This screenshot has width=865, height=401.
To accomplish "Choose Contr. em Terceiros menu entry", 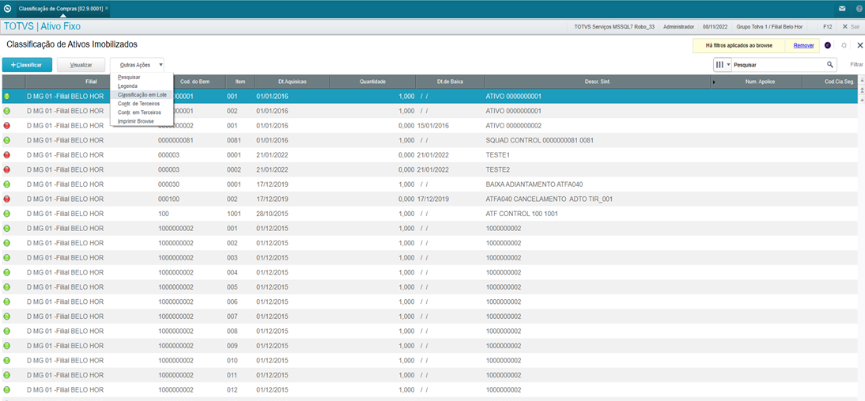I will (x=139, y=112).
